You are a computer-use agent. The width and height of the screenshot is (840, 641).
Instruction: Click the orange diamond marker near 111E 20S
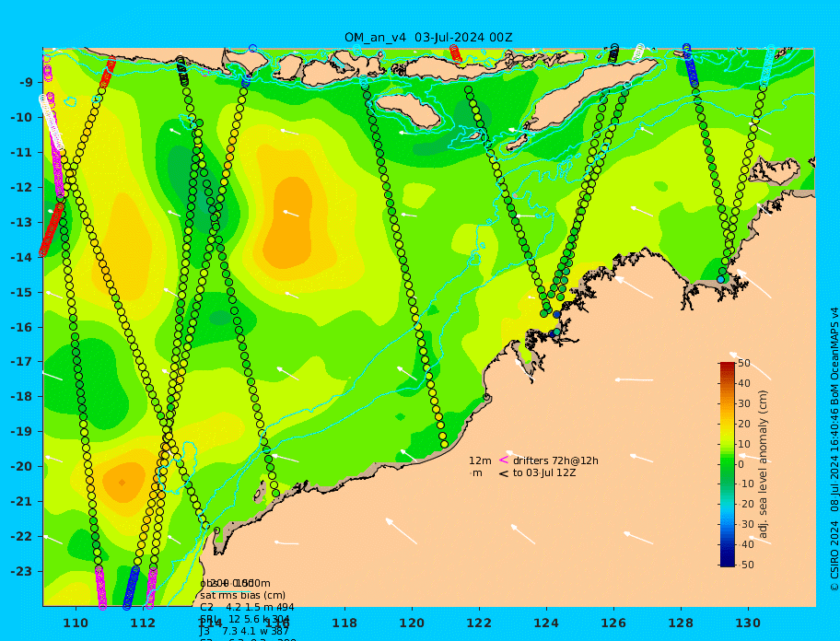[x=122, y=483]
